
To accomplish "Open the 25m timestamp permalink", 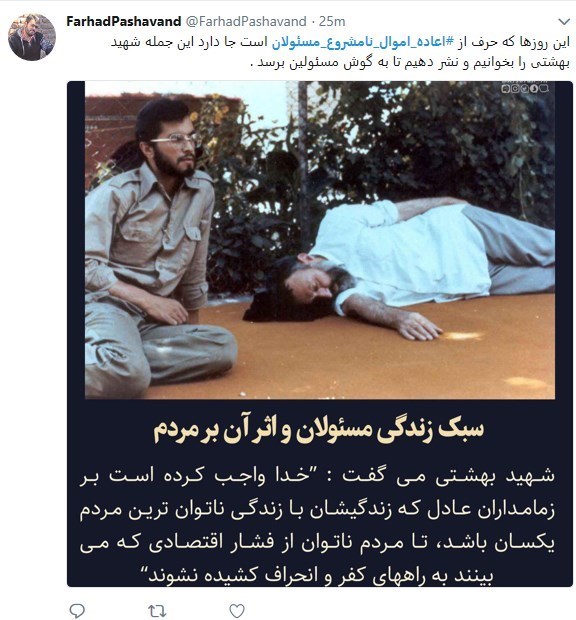I will pyautogui.click(x=332, y=21).
